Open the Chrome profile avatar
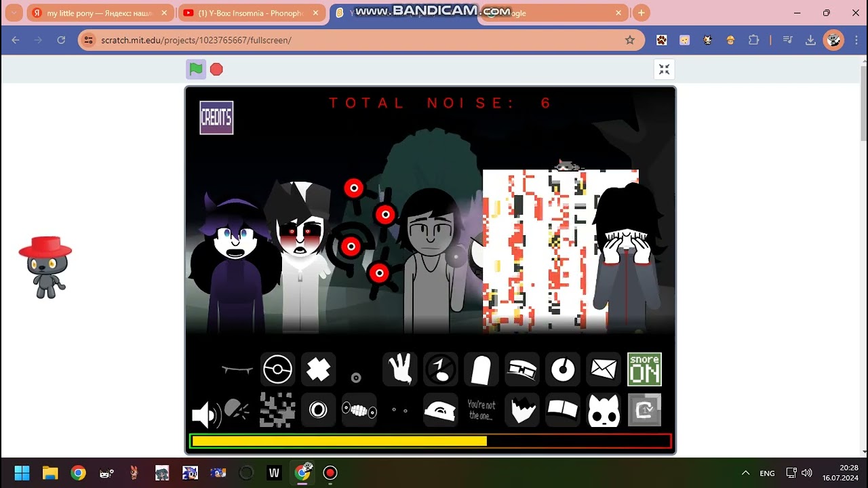Screen dimensions: 868x488 (x=833, y=40)
